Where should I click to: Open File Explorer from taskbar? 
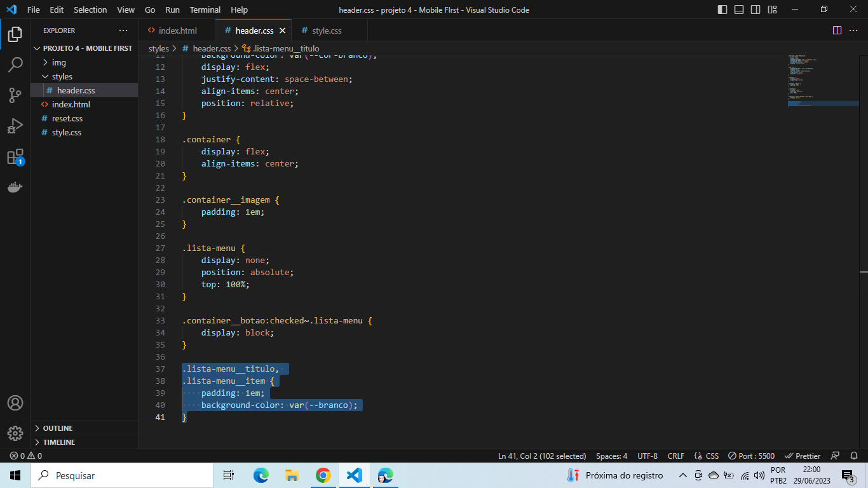[x=292, y=475]
